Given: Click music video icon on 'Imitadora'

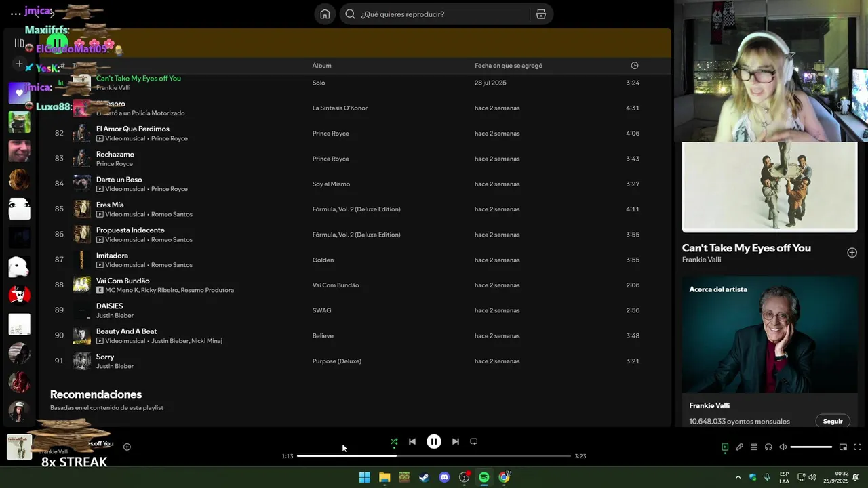Looking at the screenshot, I should tap(100, 265).
